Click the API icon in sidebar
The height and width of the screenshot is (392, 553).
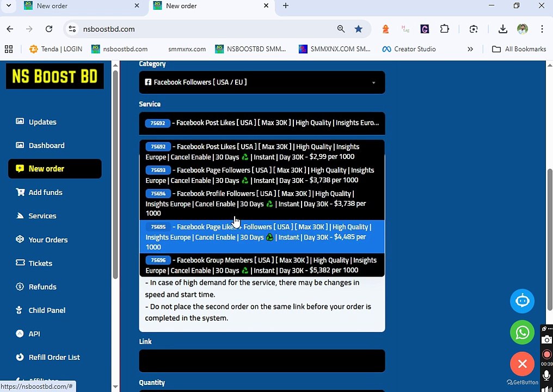tap(20, 333)
